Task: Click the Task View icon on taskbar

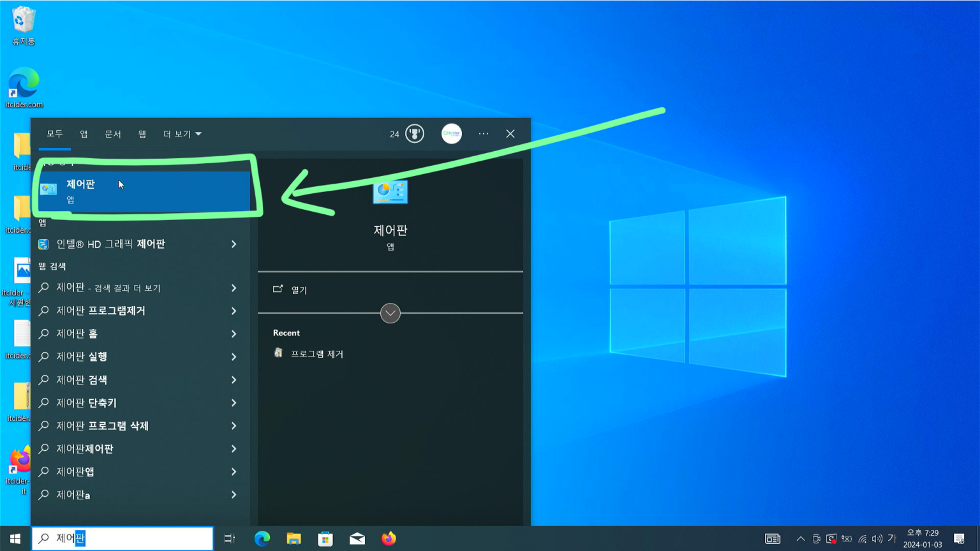Action: tap(230, 539)
